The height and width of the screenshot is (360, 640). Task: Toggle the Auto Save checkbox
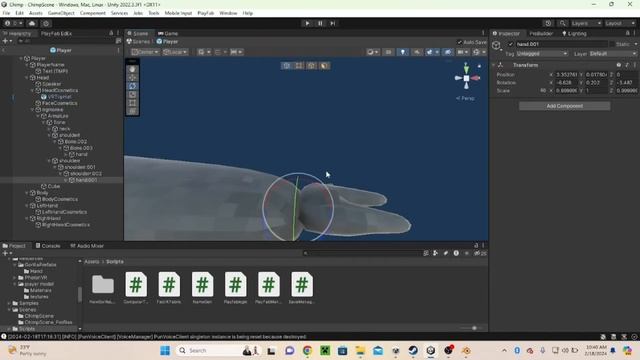460,42
